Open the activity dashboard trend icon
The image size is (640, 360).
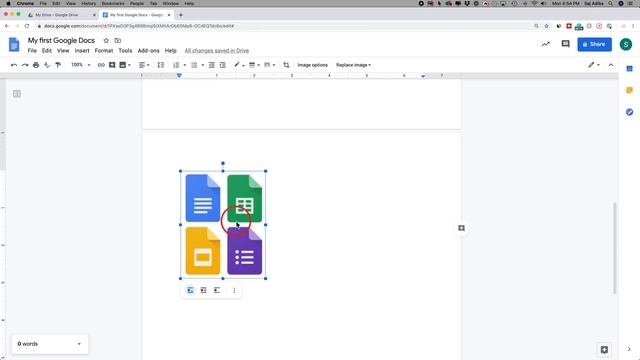tap(546, 44)
